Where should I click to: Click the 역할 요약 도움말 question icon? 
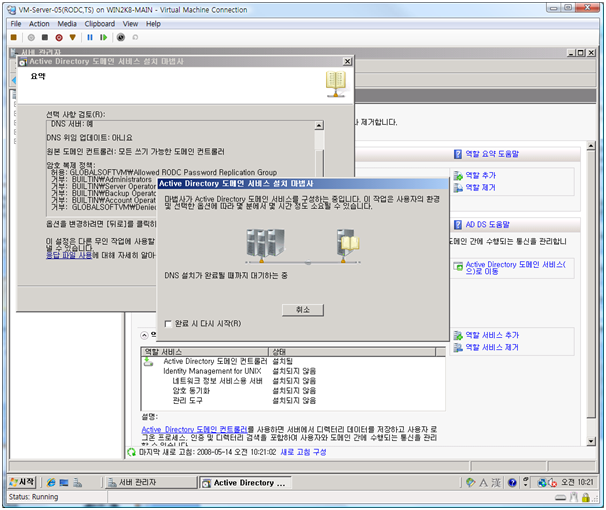click(x=458, y=154)
